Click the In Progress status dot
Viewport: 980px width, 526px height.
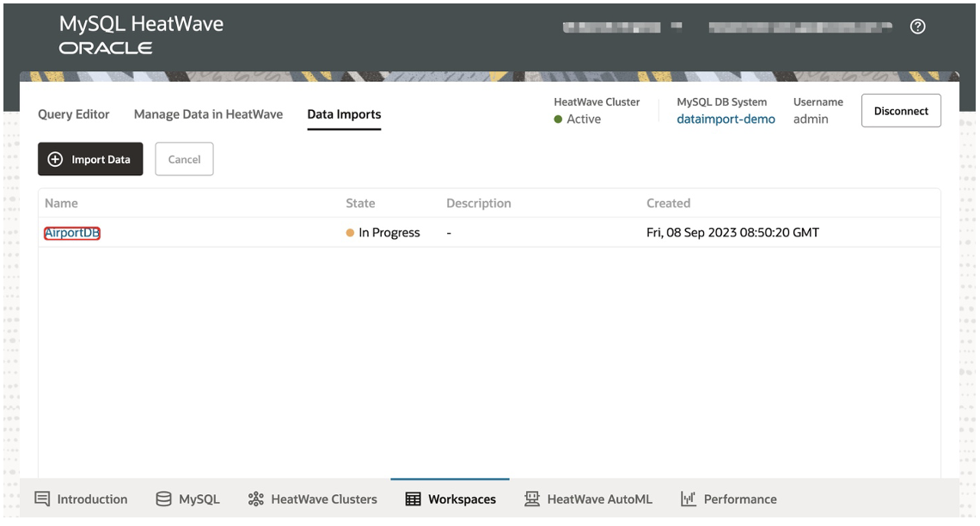[348, 232]
